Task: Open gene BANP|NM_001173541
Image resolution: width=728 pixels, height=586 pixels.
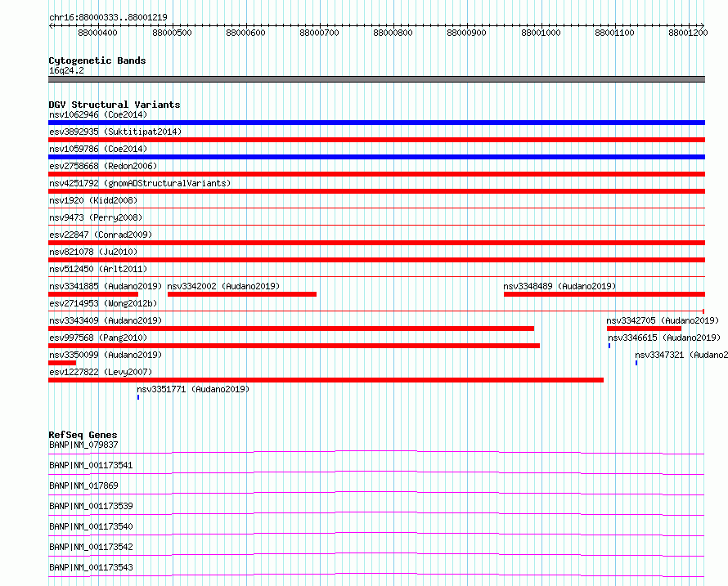Action: click(x=91, y=465)
